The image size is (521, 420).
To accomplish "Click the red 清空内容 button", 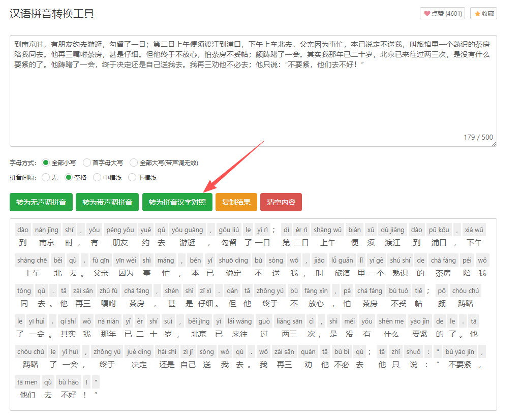I will (281, 202).
